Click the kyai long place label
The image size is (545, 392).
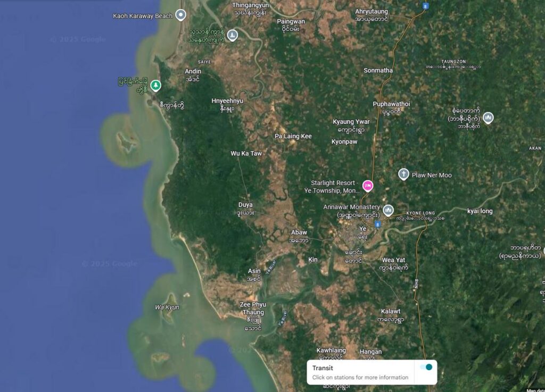[x=480, y=211]
